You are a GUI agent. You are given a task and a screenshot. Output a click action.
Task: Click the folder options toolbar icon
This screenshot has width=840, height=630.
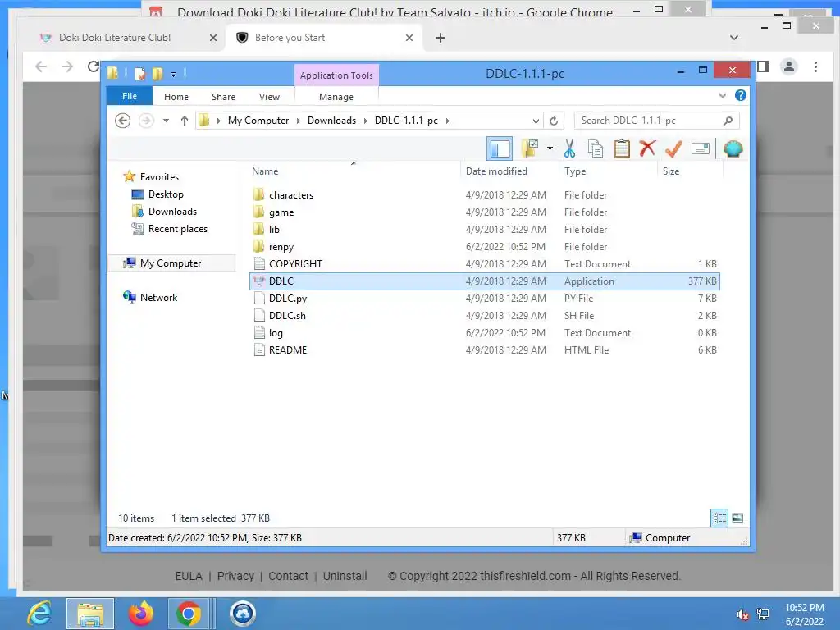529,148
